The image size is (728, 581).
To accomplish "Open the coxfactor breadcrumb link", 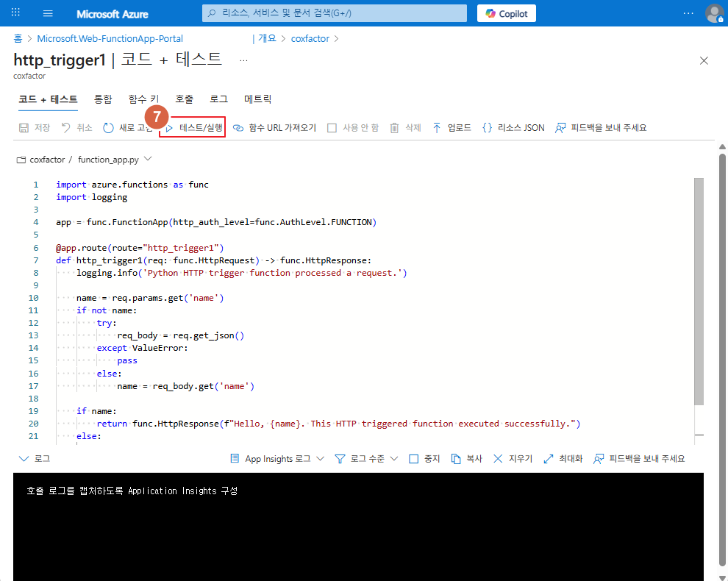I will (310, 38).
